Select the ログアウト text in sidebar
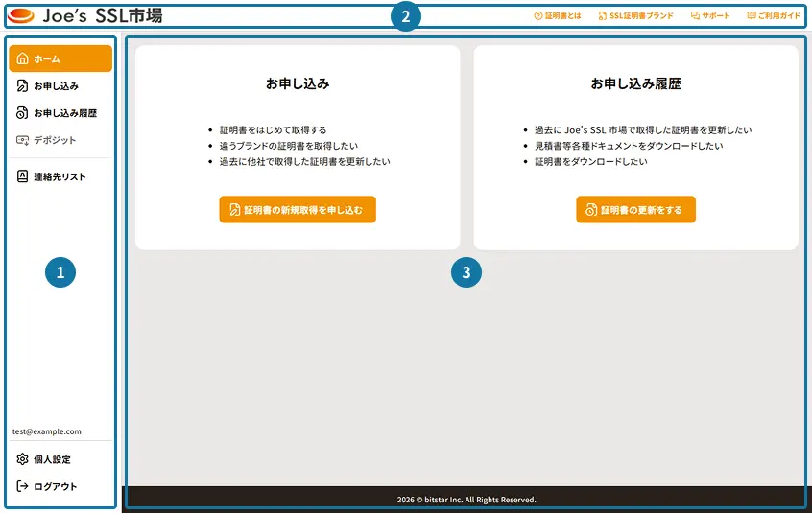This screenshot has width=812, height=513. (56, 486)
